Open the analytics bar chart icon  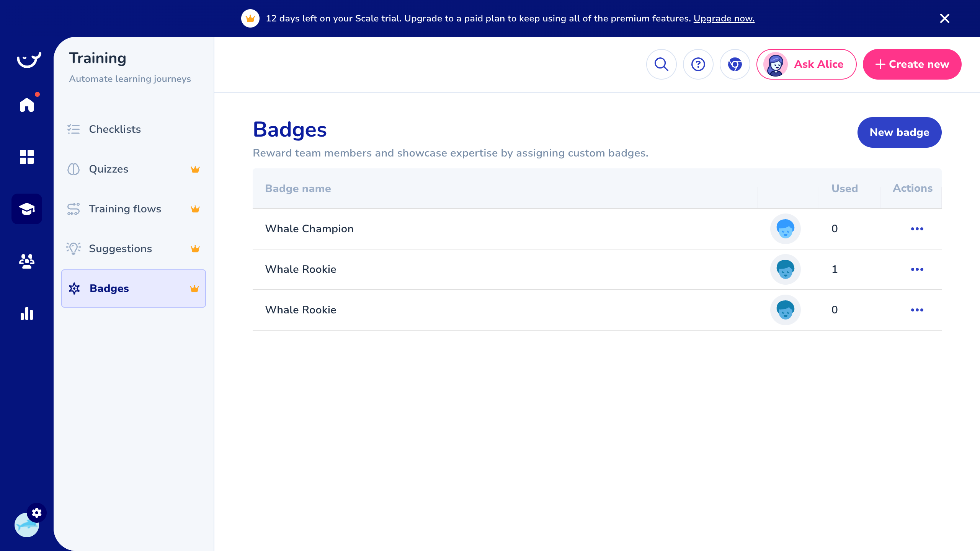[x=26, y=314]
